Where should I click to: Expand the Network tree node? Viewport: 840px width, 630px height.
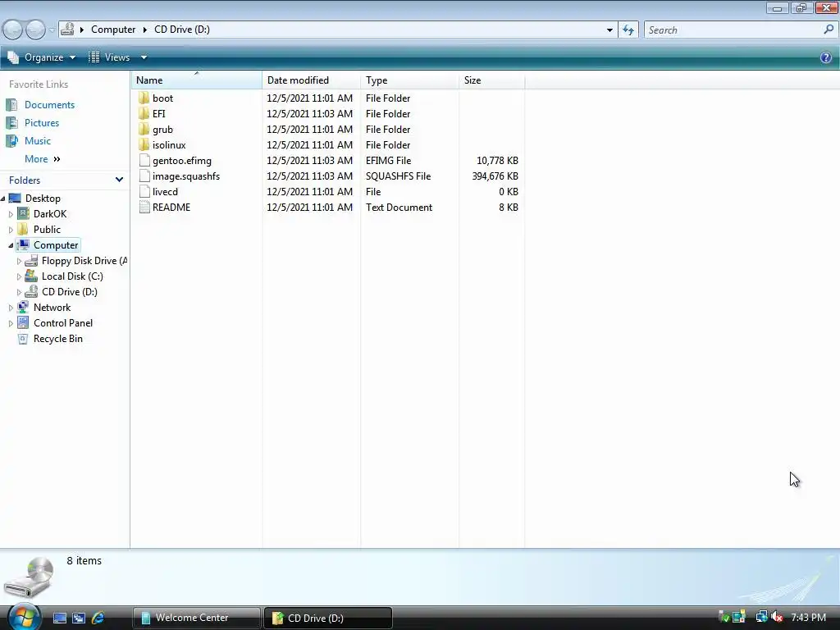(11, 308)
